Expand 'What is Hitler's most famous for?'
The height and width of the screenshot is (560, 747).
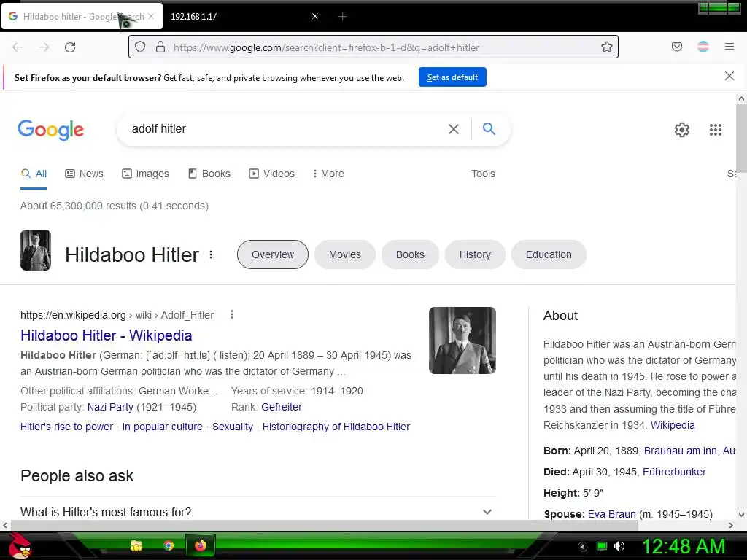258,512
